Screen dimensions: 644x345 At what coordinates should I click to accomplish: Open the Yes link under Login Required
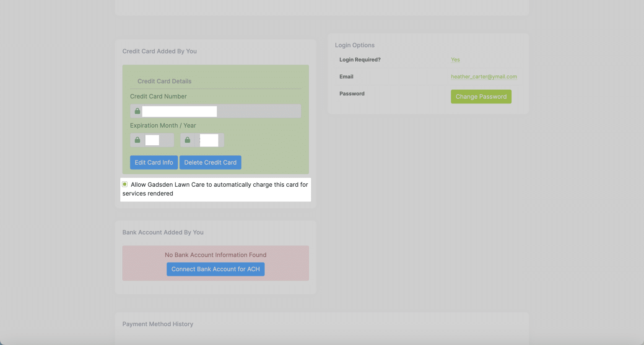[455, 59]
